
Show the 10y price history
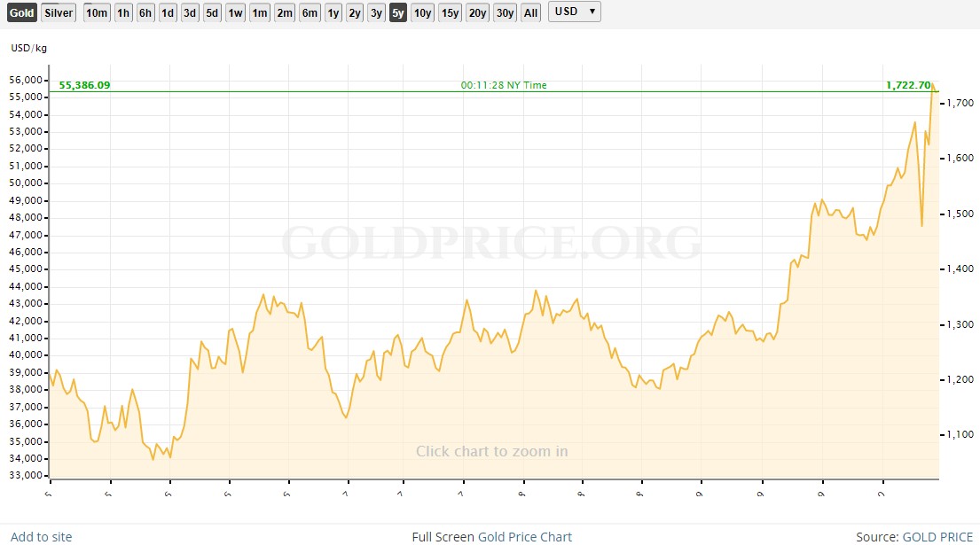[423, 12]
